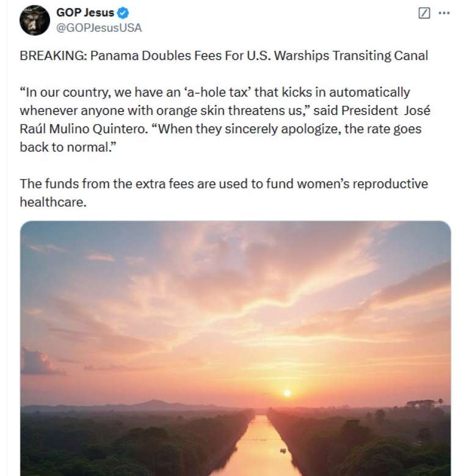Open the @GOPJesusUSA handle link

point(98,27)
